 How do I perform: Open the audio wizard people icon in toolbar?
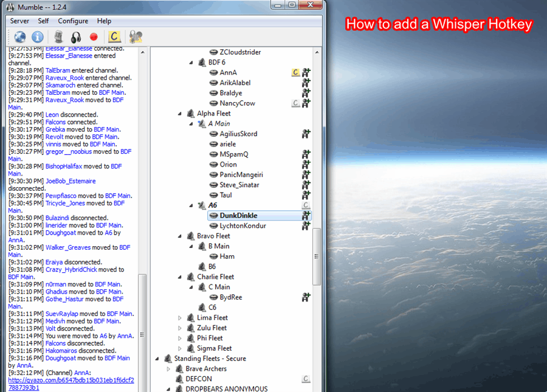pos(136,36)
